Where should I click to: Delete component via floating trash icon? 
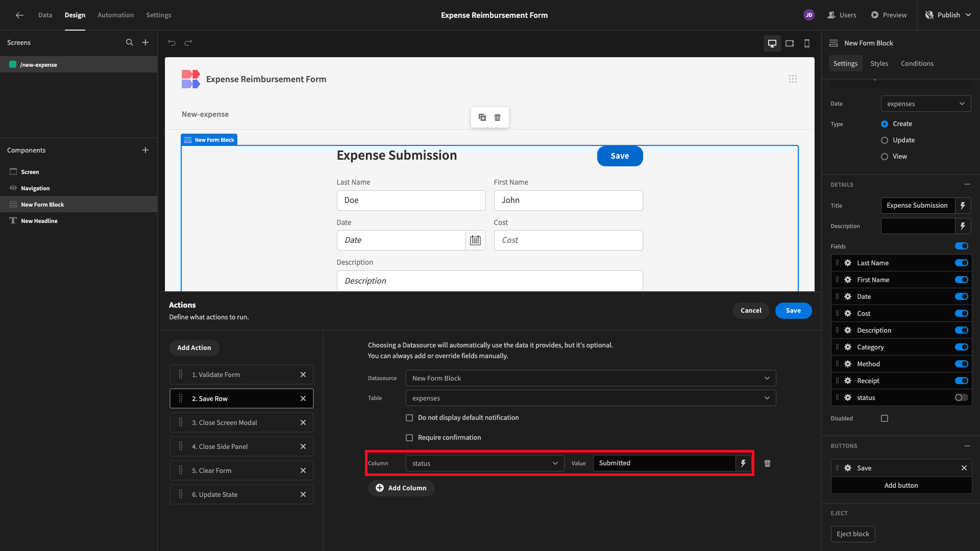coord(497,117)
